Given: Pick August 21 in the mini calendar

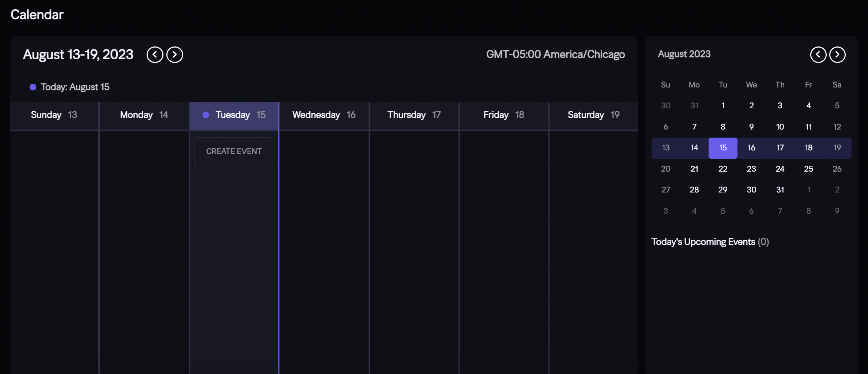Looking at the screenshot, I should [694, 169].
